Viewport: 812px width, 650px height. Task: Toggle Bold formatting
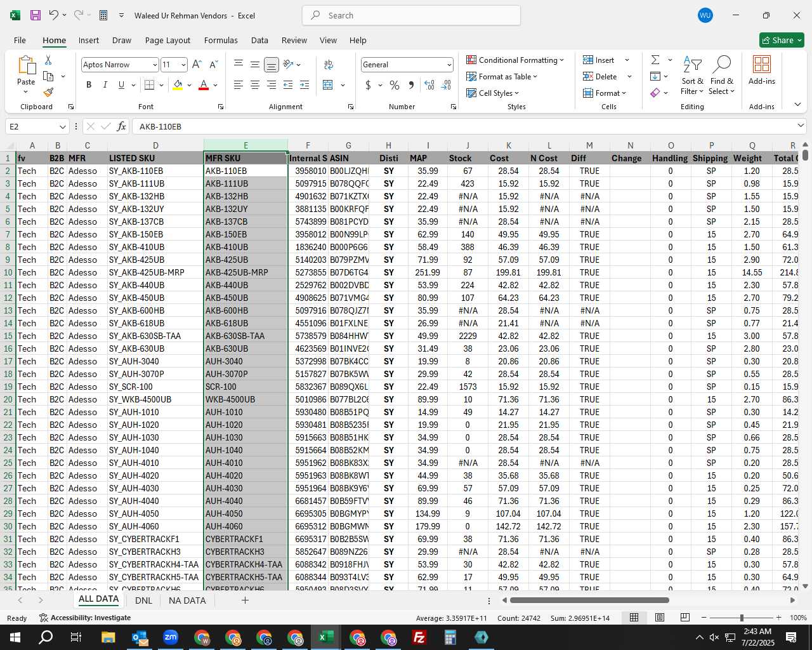click(89, 84)
